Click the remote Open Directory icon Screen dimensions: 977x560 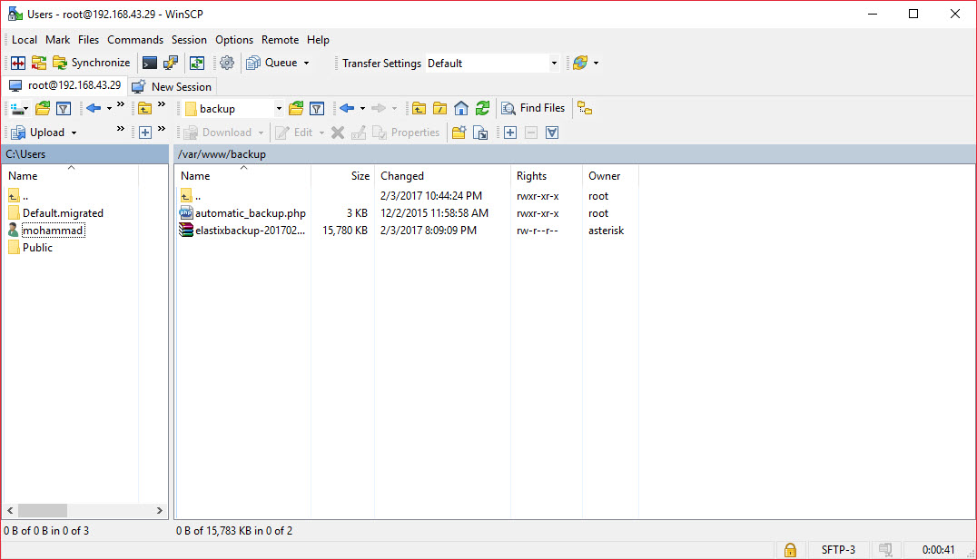pos(296,109)
